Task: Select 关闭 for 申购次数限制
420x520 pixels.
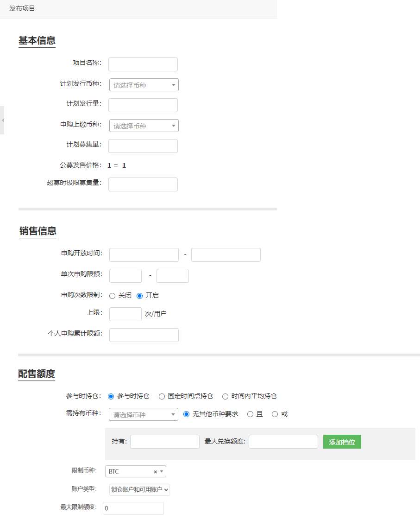Action: tap(113, 296)
